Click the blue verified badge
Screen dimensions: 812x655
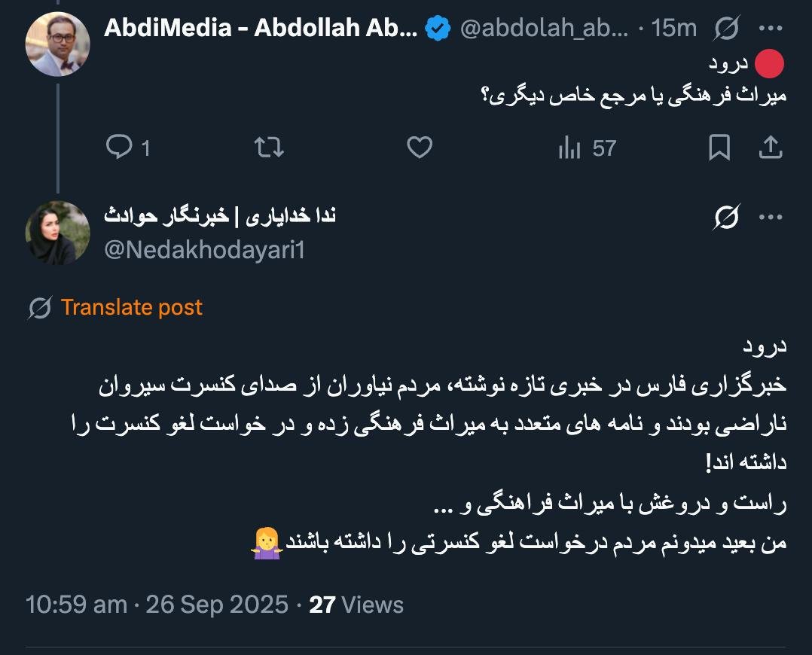pos(438,29)
